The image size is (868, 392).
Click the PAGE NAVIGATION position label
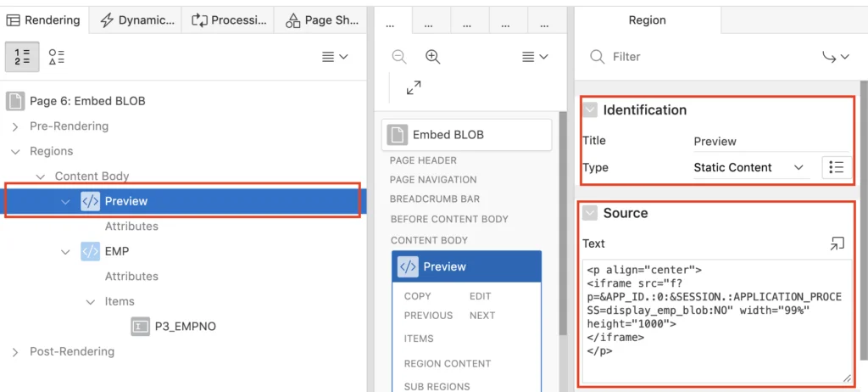[x=433, y=180]
